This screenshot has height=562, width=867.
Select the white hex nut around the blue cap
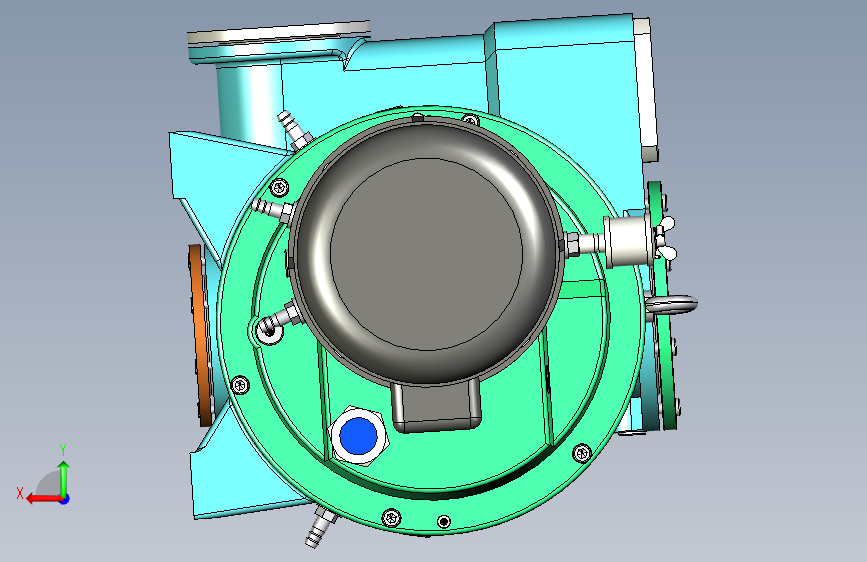(359, 436)
